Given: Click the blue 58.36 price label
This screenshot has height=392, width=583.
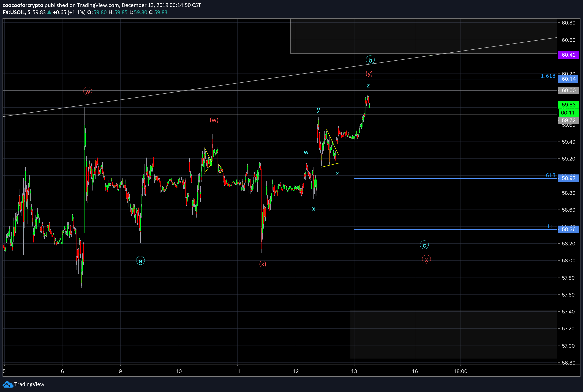Looking at the screenshot, I should point(568,229).
